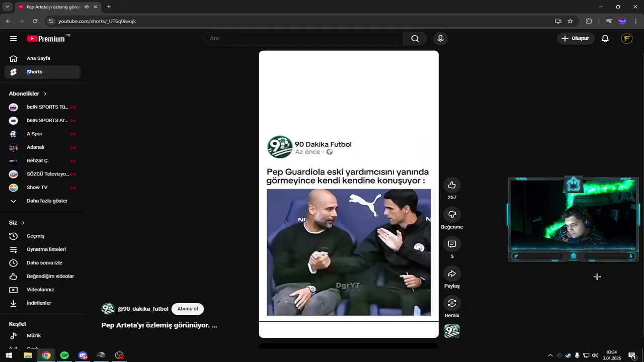This screenshot has height=362, width=644.
Task: Open Spotify from the taskbar
Action: 64,355
